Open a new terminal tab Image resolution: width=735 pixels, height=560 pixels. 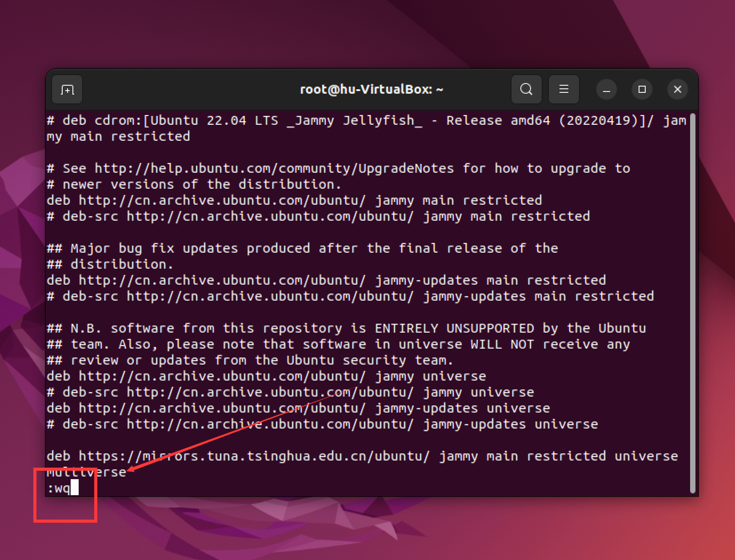67,90
